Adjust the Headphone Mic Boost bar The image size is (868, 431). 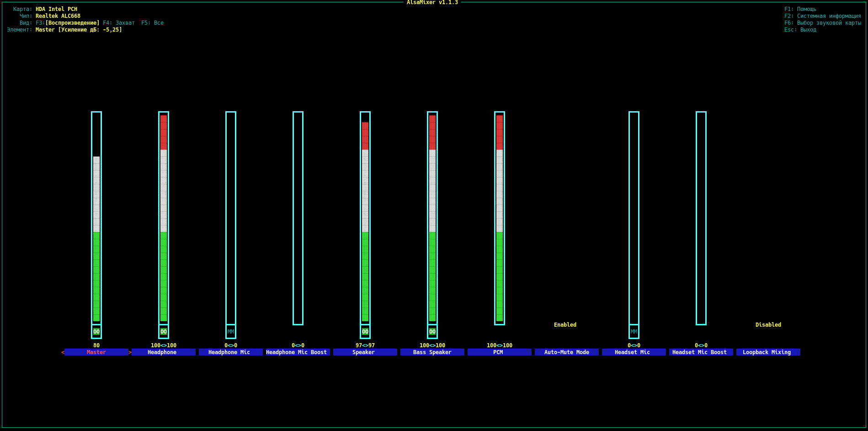(x=298, y=218)
